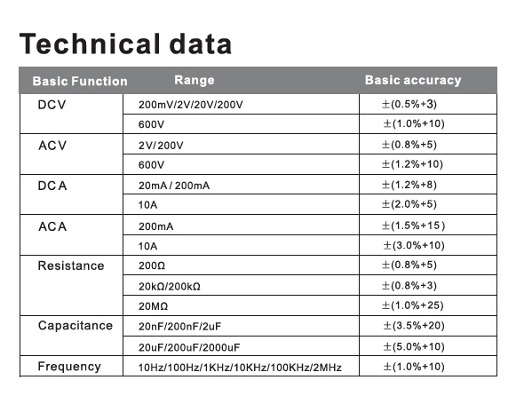
Task: Select the Range column header
Action: 195,80
